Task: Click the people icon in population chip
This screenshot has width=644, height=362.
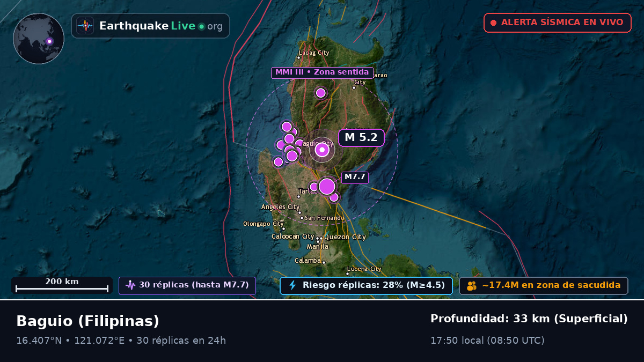Action: click(472, 286)
